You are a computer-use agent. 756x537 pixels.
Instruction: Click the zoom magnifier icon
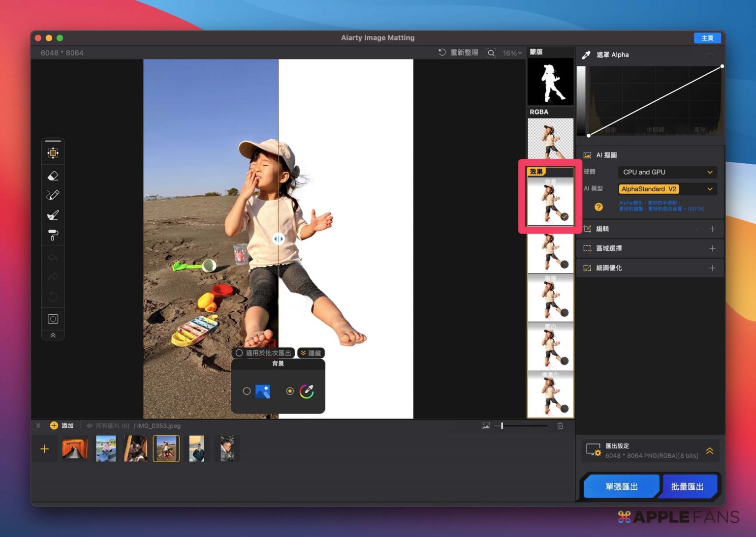[x=491, y=53]
